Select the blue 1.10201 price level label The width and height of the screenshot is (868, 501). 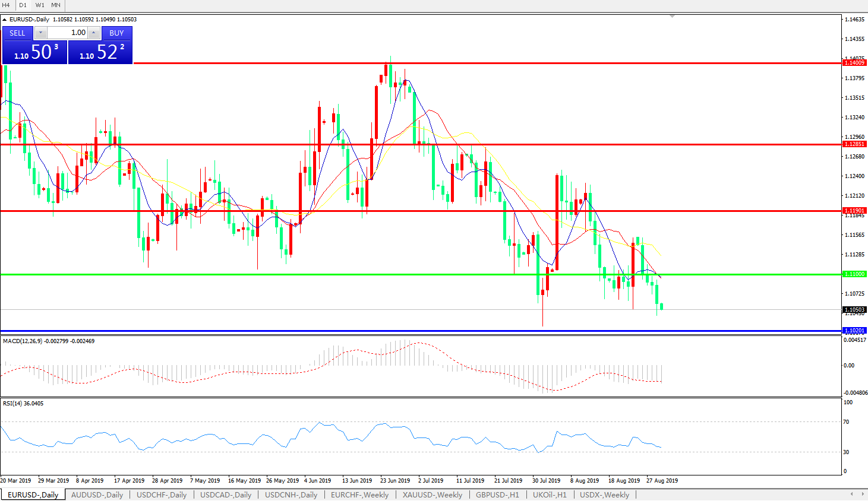[854, 331]
